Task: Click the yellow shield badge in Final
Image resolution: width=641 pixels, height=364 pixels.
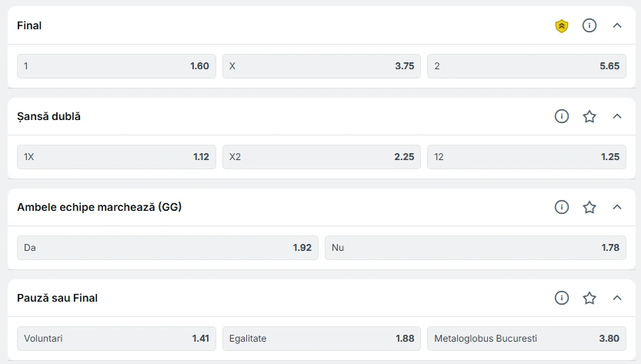Action: [x=562, y=25]
